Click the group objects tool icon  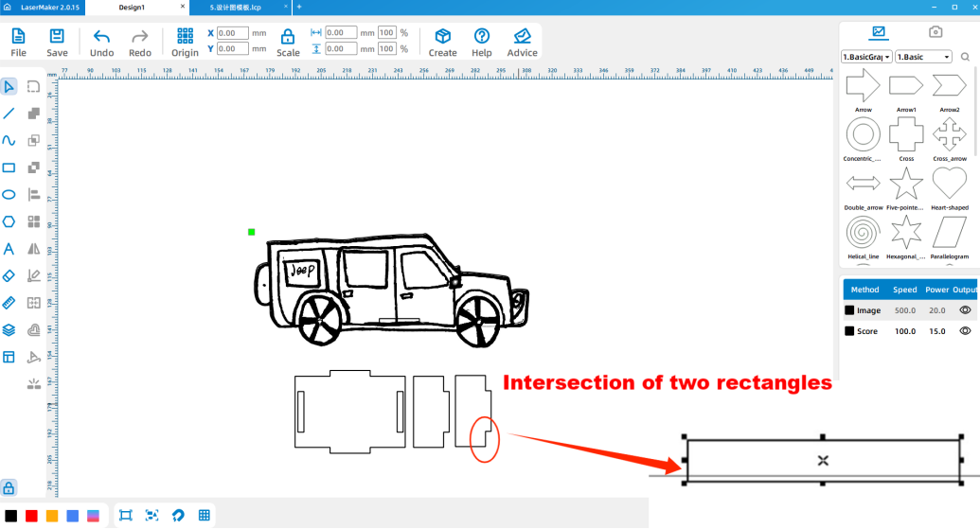point(34,303)
